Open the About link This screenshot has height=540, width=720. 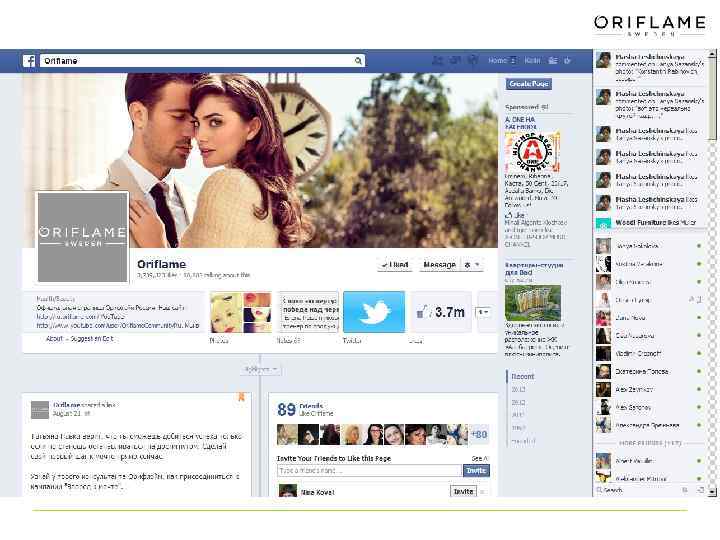click(x=54, y=339)
